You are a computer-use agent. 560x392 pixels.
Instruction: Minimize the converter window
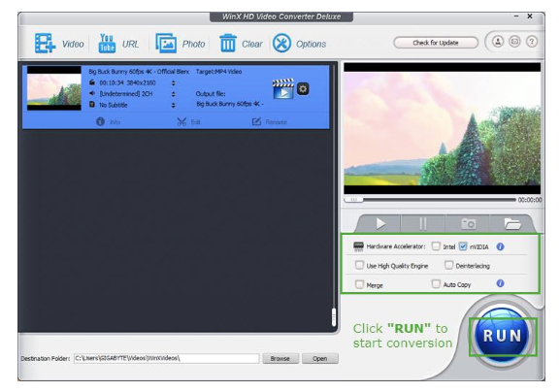pyautogui.click(x=516, y=16)
